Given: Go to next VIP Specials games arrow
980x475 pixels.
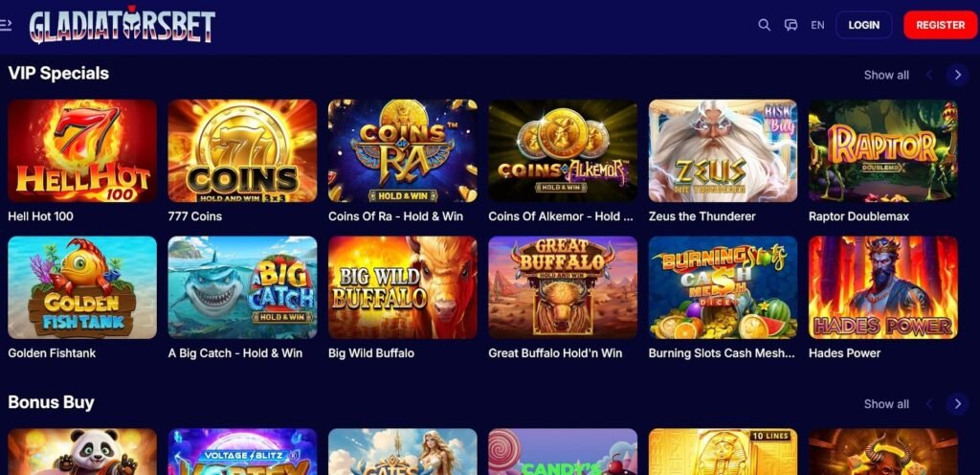Looking at the screenshot, I should (957, 75).
